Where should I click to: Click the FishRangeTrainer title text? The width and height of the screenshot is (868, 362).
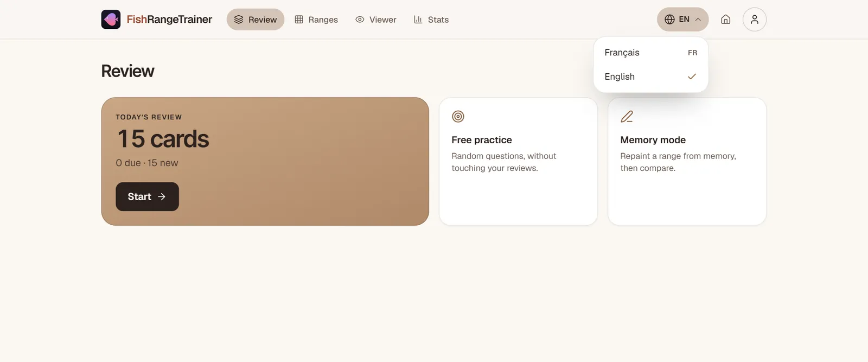169,20
